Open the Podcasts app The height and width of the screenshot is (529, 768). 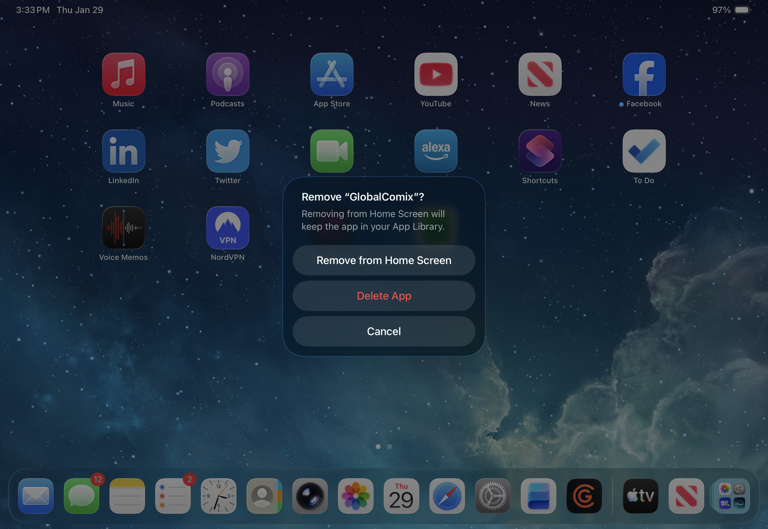[228, 74]
